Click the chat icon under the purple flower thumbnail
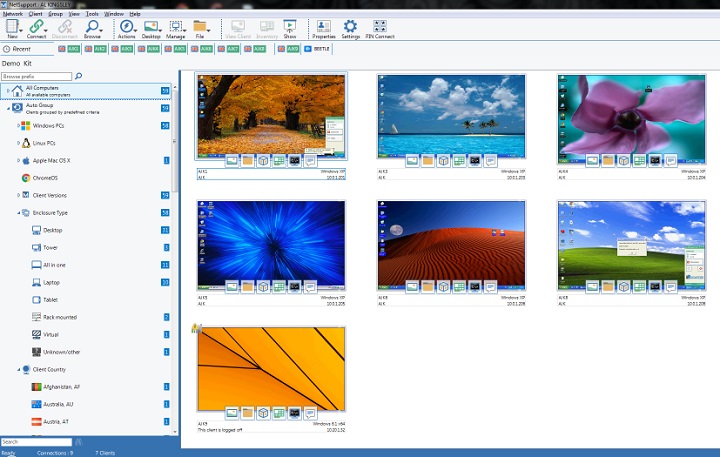The width and height of the screenshot is (720, 457). (x=670, y=161)
